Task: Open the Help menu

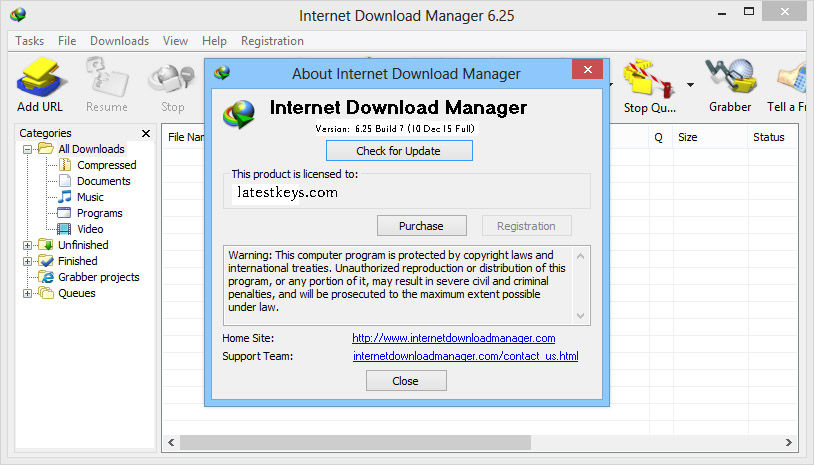Action: coord(214,40)
